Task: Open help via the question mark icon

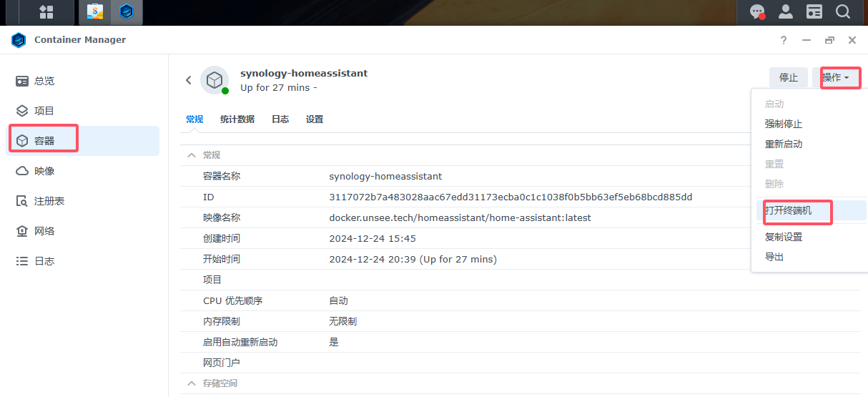Action: tap(784, 40)
